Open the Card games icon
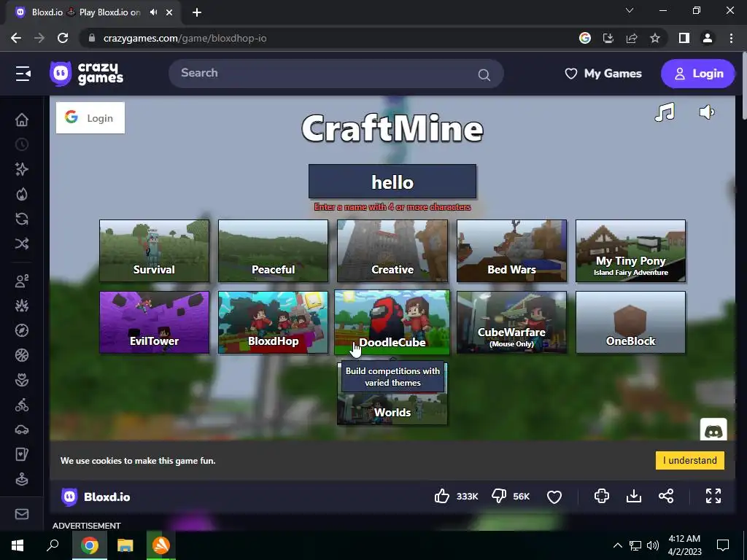This screenshot has height=560, width=747. pyautogui.click(x=22, y=455)
